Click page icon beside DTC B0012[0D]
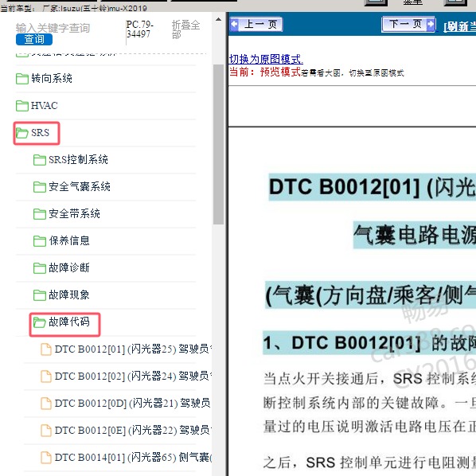Viewport: 476px width, 476px height. (x=46, y=403)
